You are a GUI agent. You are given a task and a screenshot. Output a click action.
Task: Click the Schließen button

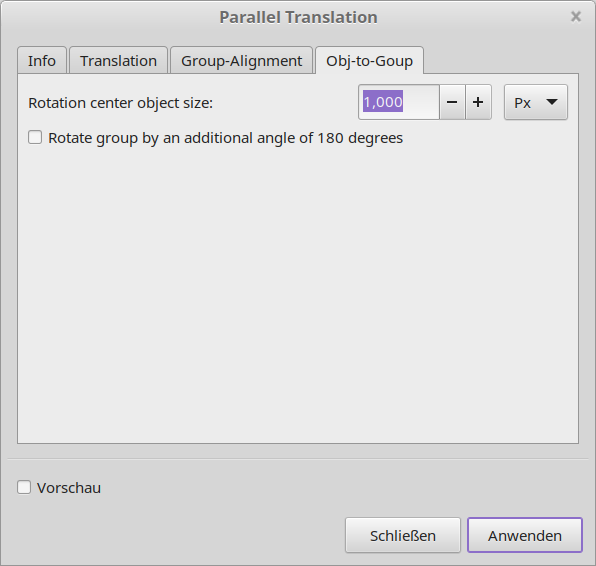(x=403, y=535)
